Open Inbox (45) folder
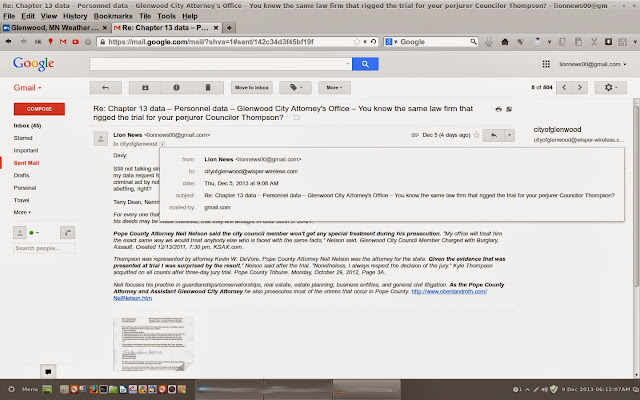 (x=27, y=126)
